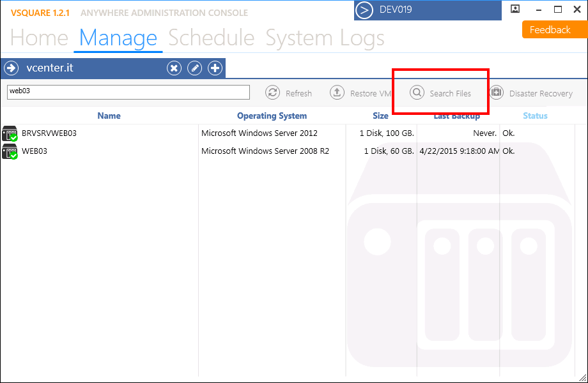Add a new server with plus icon
Screen dimensions: 588x383
(x=215, y=68)
